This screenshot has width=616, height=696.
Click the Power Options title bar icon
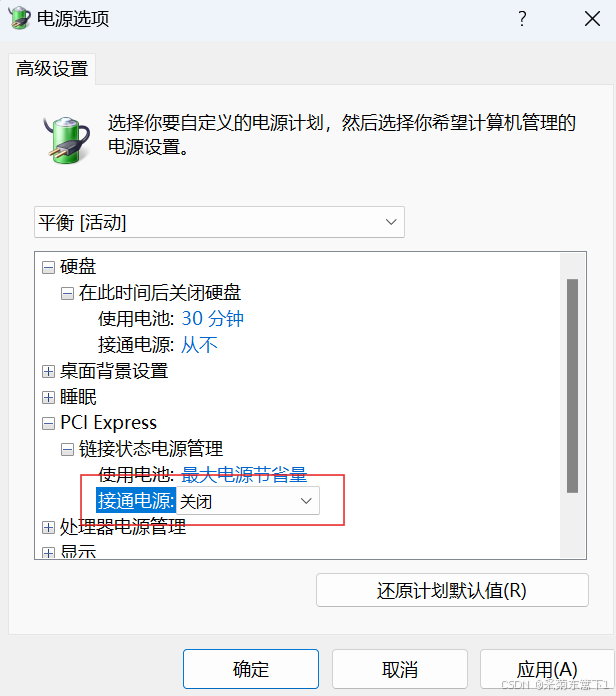(19, 18)
